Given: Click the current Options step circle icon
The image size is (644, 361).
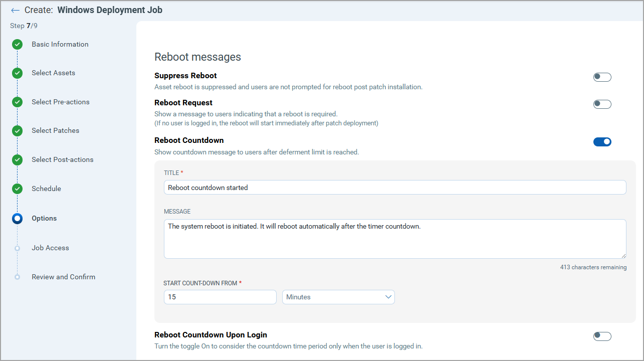Looking at the screenshot, I should (18, 219).
